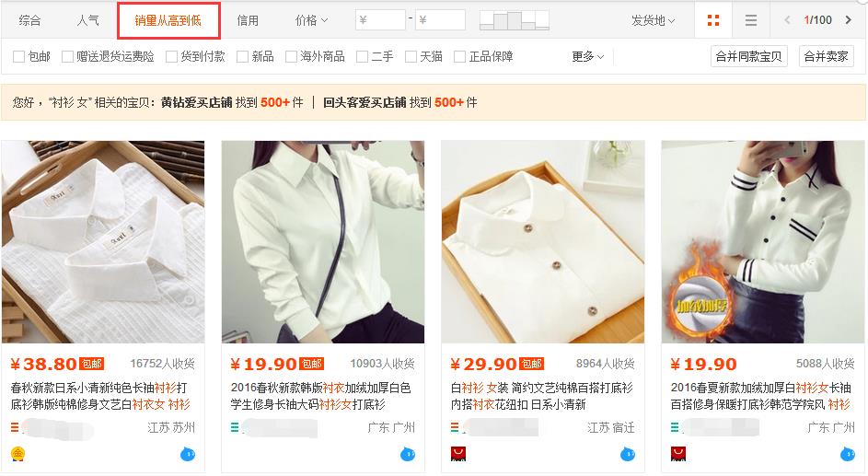Switch to grid view icon
The width and height of the screenshot is (868, 476).
[713, 20]
